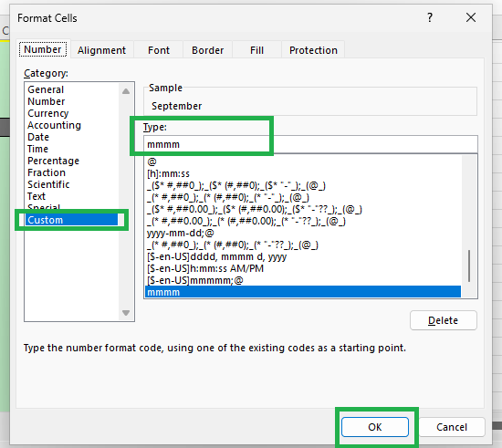
Task: Select the Number category in list
Action: point(72,101)
